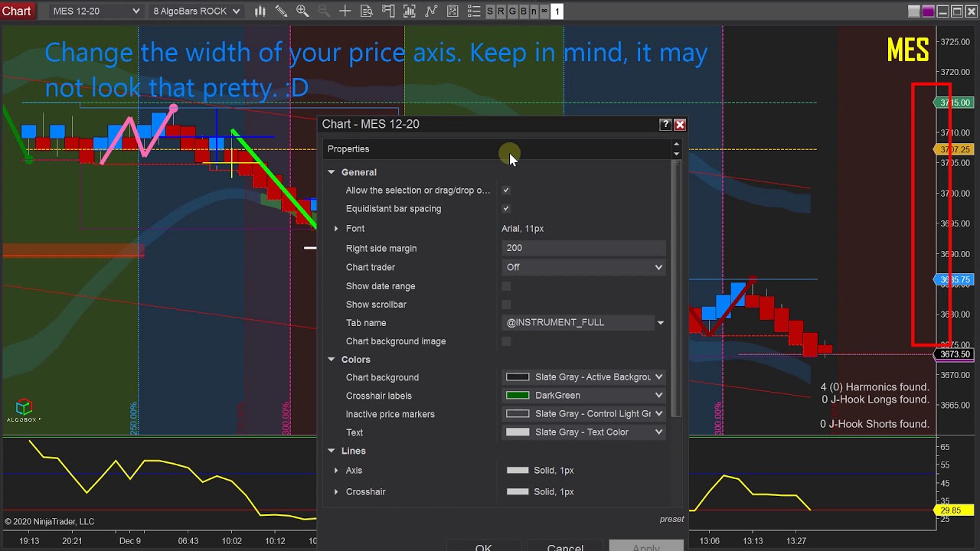Open the data box icon in toolbar
The width and height of the screenshot is (980, 551).
[367, 11]
